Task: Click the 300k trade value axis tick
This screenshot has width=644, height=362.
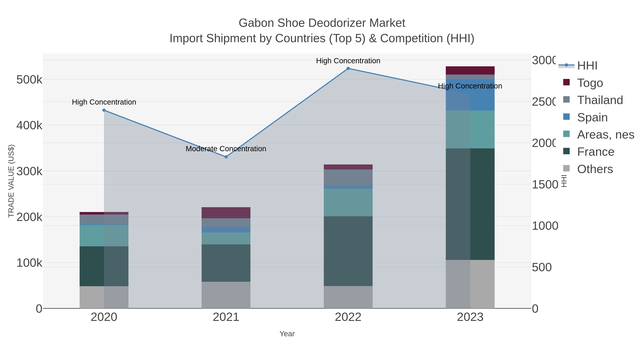Action: pos(29,171)
